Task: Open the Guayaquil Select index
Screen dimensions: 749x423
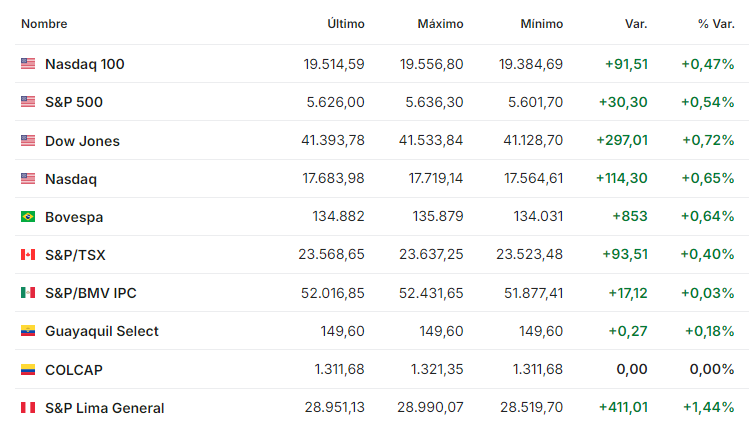Action: (102, 331)
